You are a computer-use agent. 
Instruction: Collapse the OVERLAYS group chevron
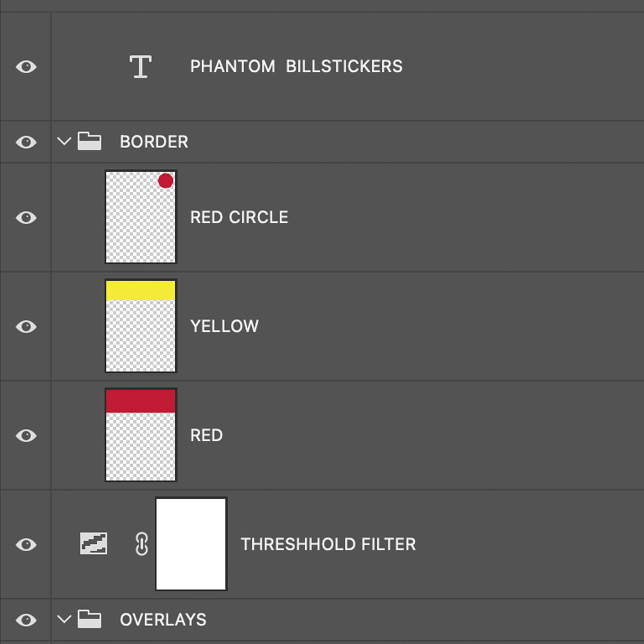pos(64,619)
